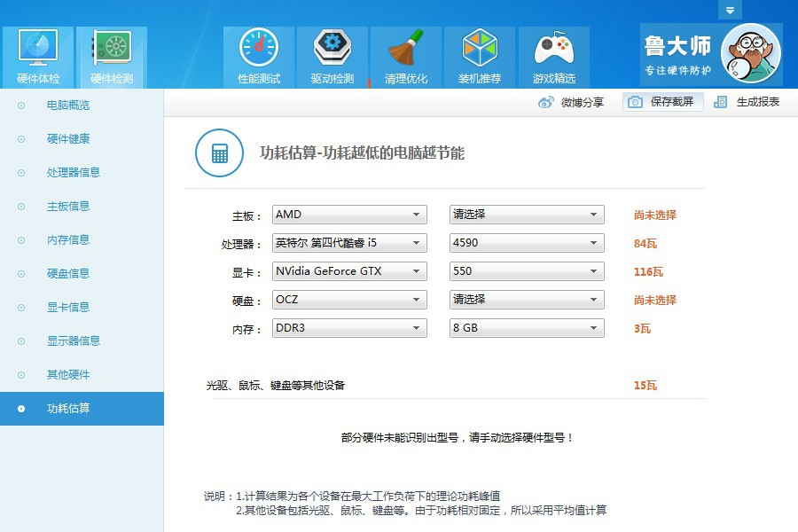The height and width of the screenshot is (532, 798).
Task: Open the 主板 brand dropdown showing AMD
Action: pyautogui.click(x=349, y=215)
